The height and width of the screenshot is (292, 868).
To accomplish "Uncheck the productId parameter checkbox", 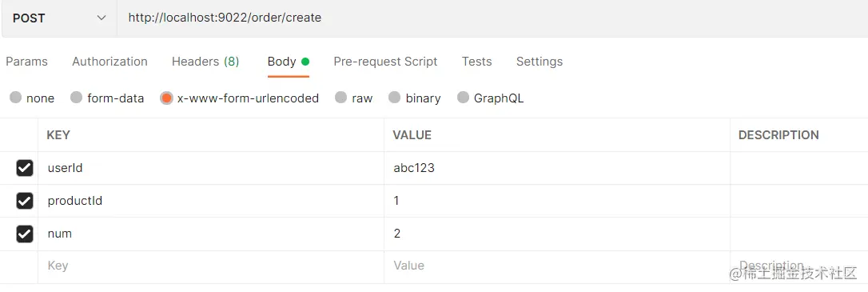I will click(24, 201).
